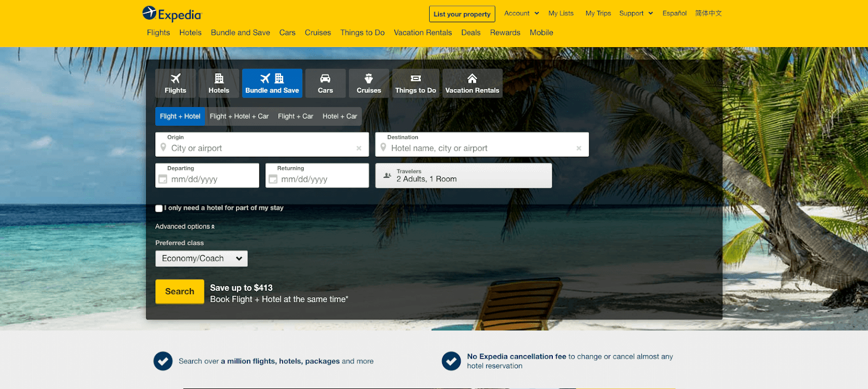Open the Cars tab with car icon

(x=325, y=83)
